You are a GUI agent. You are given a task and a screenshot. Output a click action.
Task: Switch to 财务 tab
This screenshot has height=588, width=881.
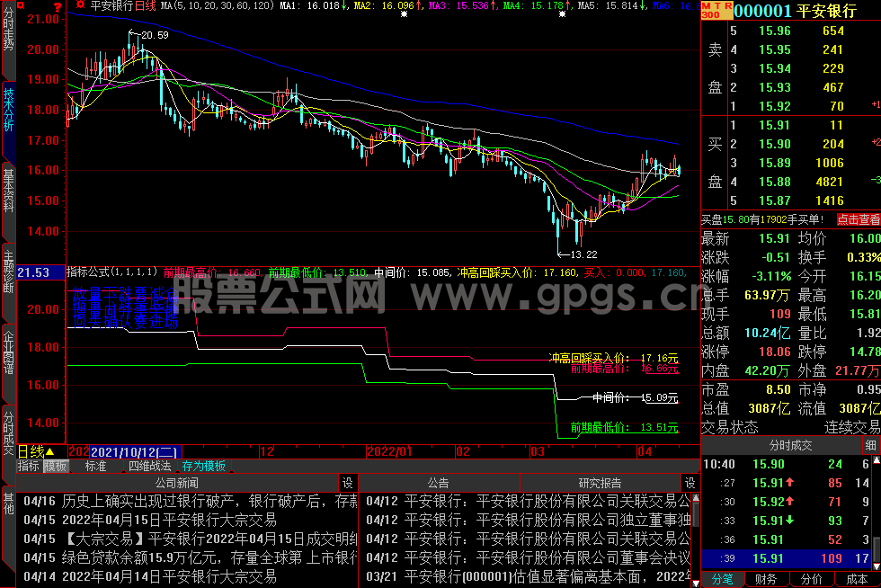point(766,580)
